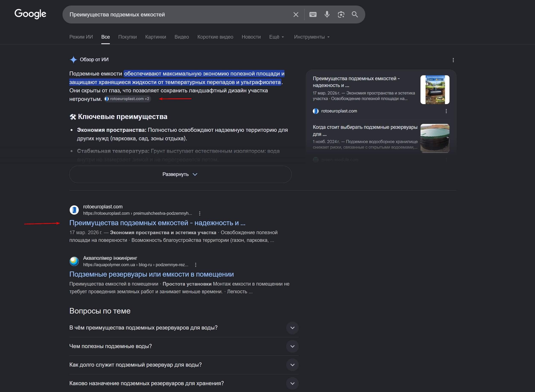Open the Покупки tab
This screenshot has height=392, width=535.
coord(127,37)
